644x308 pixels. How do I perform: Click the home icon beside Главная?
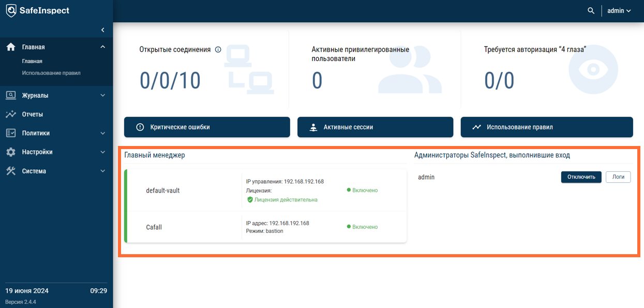coord(11,47)
